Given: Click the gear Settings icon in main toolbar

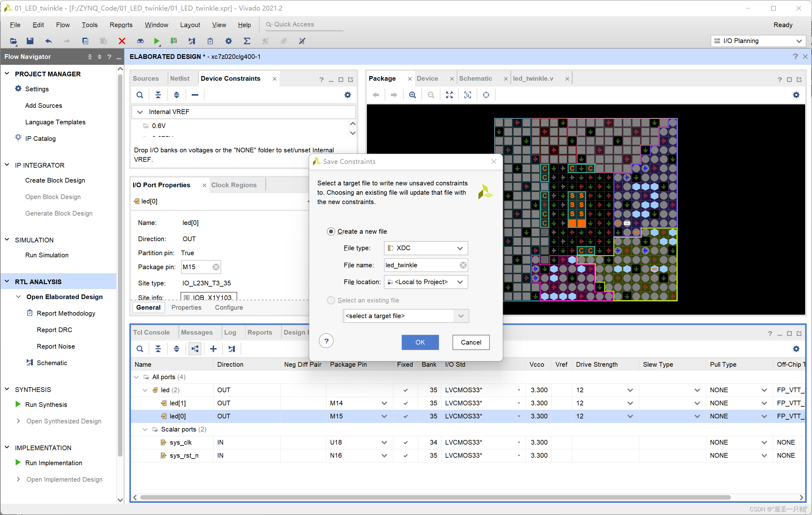Looking at the screenshot, I should click(228, 41).
